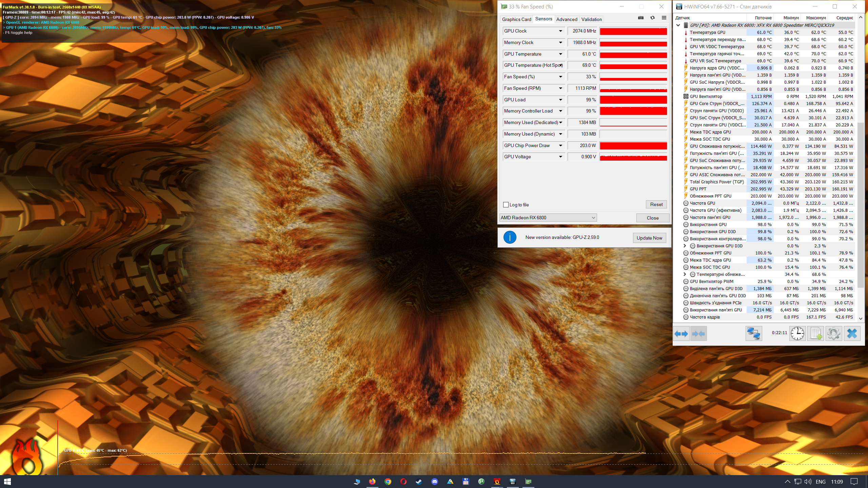Open the volume control in system tray

point(808,482)
